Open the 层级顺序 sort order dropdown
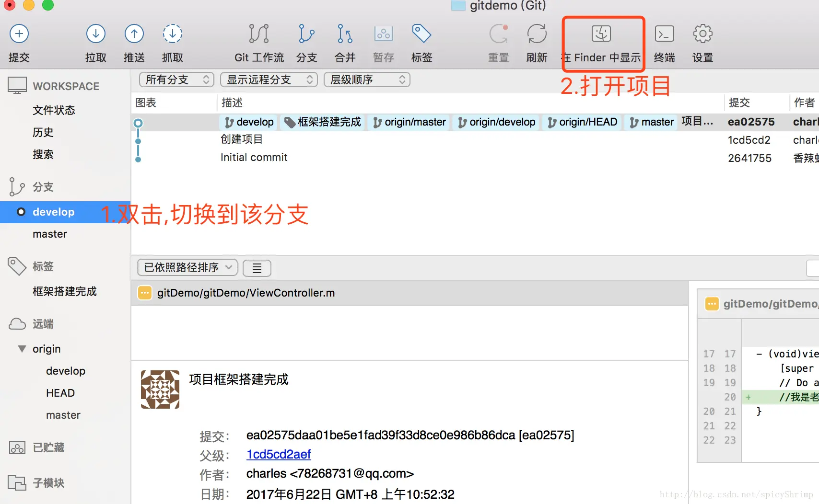This screenshot has width=819, height=504. tap(367, 80)
